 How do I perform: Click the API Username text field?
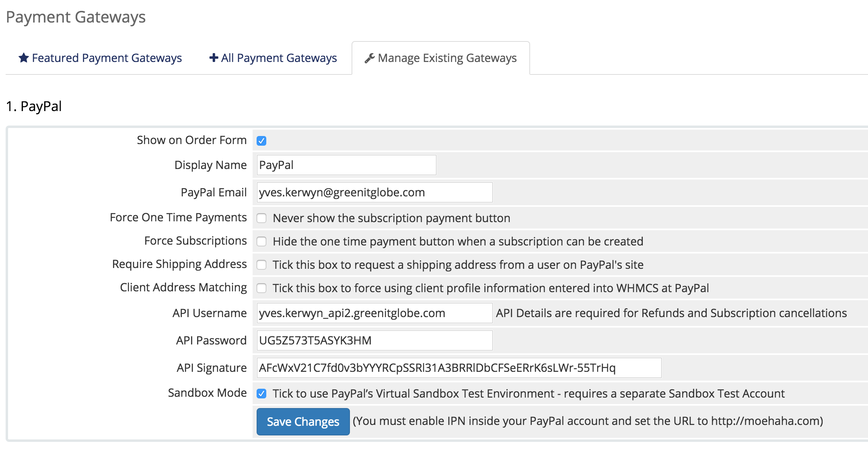tap(374, 313)
